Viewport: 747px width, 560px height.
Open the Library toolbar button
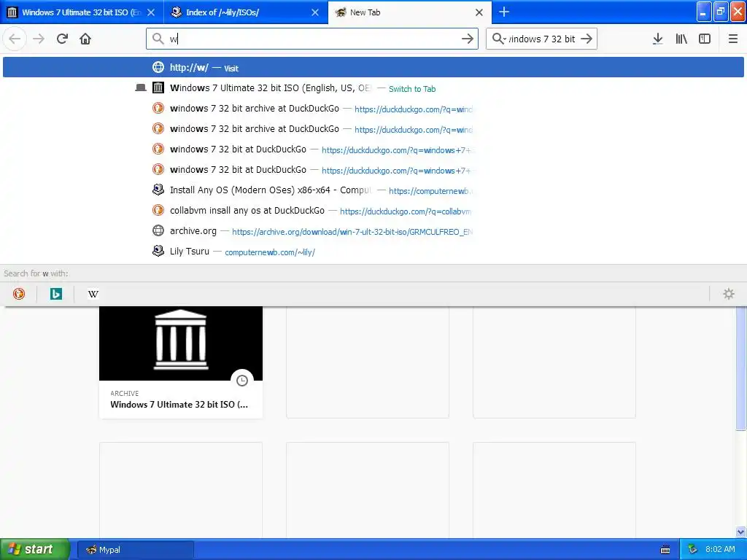coord(681,39)
